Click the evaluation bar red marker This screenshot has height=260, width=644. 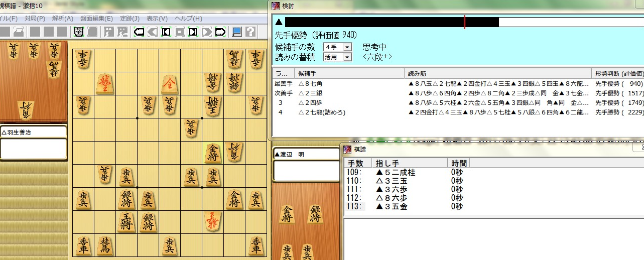pos(465,22)
